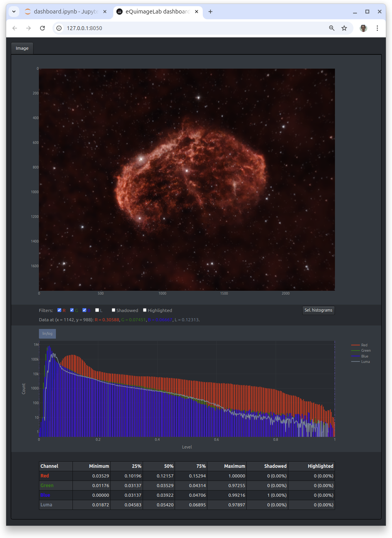Switch to dashboard.ipynb Jupyter tab
Image resolution: width=392 pixels, height=538 pixels.
click(66, 12)
